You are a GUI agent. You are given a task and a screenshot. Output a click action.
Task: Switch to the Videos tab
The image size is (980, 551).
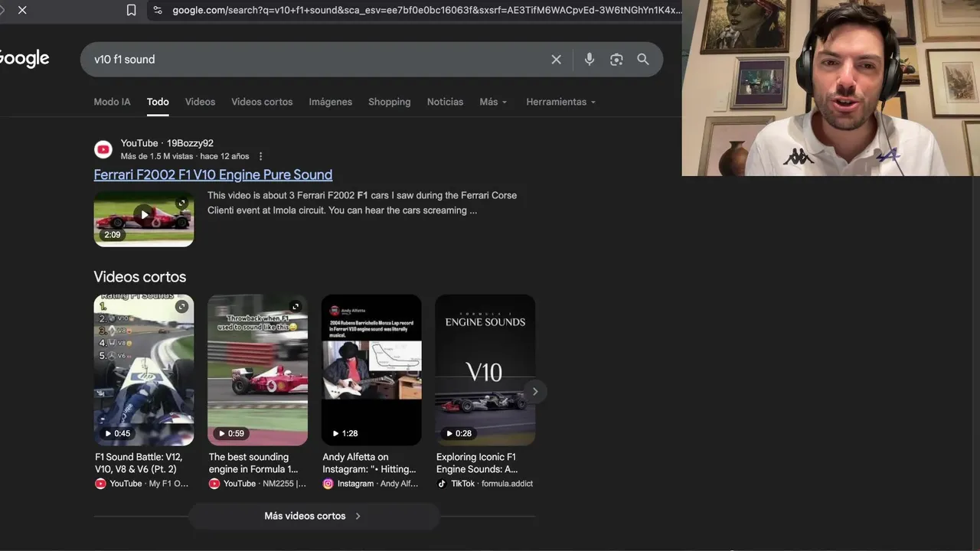(200, 102)
